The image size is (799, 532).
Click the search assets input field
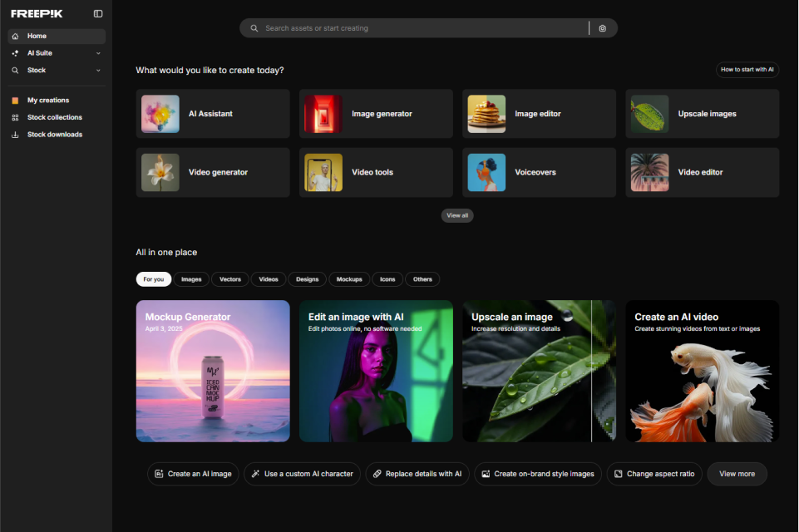click(416, 28)
